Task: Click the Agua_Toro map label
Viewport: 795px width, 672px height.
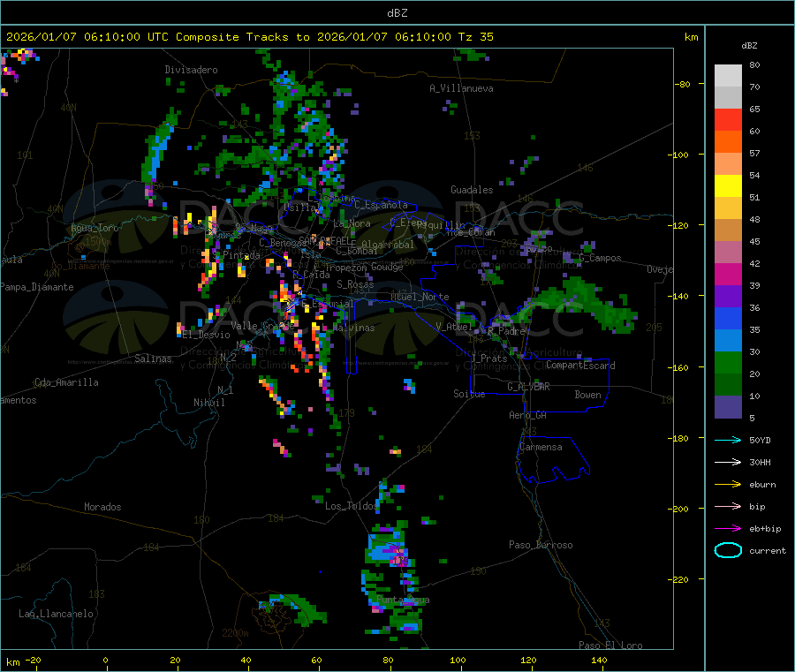Action: (x=95, y=228)
